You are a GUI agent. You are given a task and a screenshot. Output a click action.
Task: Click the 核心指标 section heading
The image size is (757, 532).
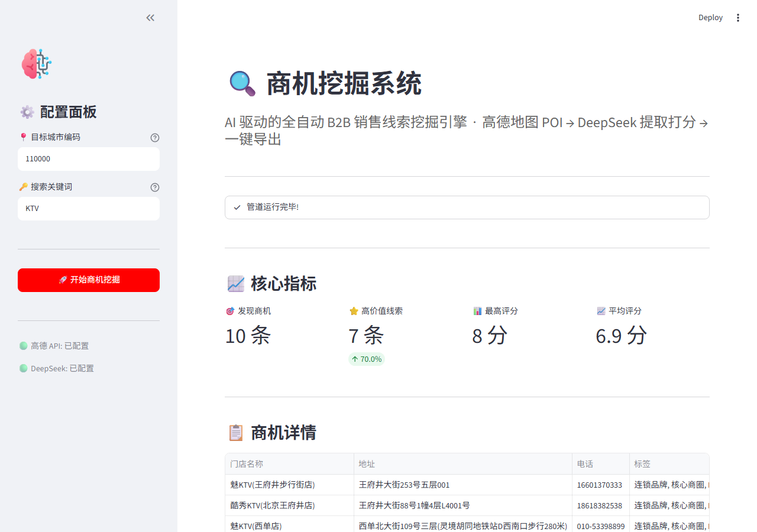click(284, 284)
